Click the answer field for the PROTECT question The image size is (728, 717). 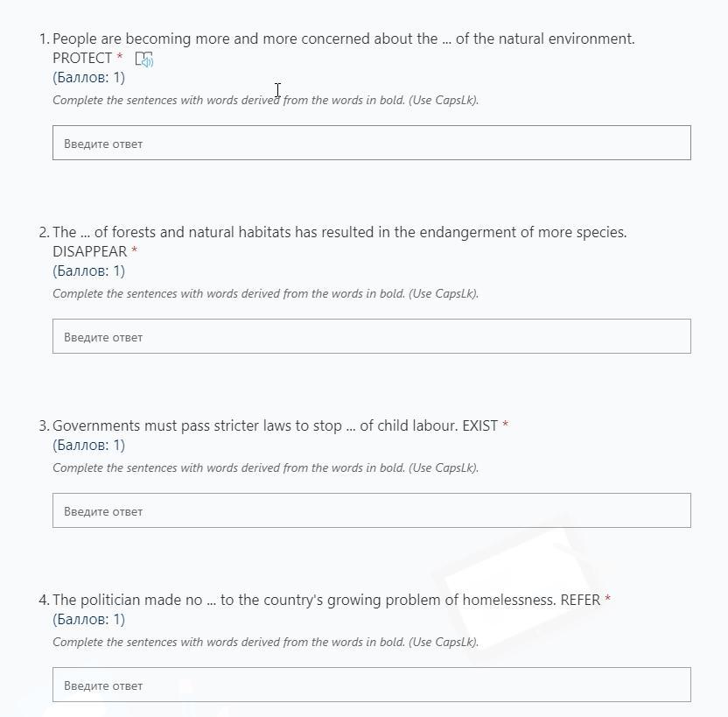(371, 143)
